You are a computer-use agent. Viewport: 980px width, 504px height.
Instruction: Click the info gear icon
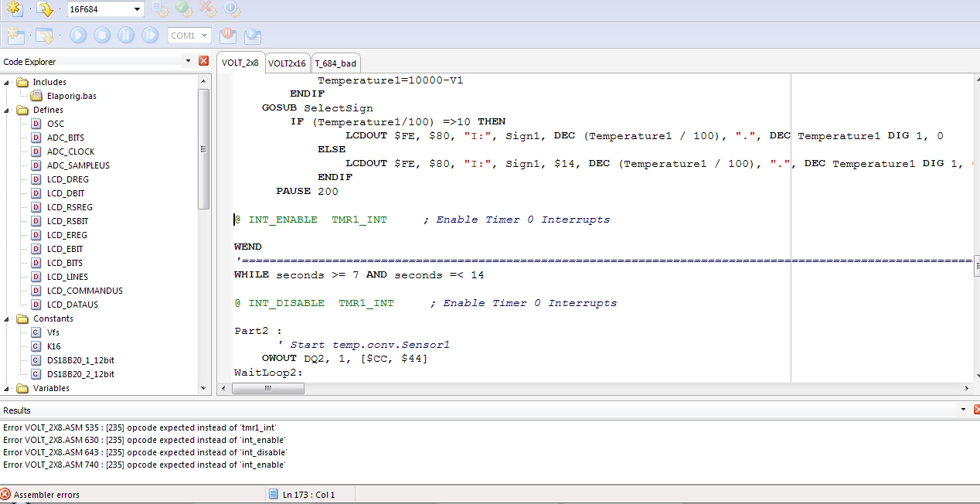[232, 9]
